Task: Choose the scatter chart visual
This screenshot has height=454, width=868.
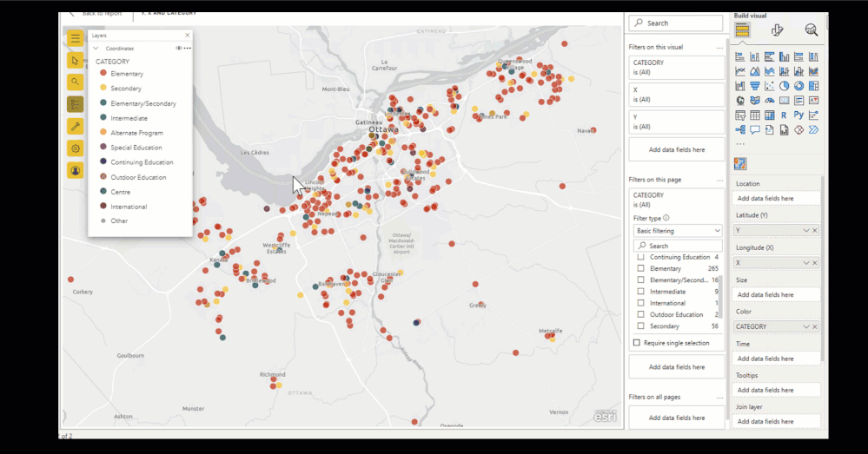Action: pos(770,86)
